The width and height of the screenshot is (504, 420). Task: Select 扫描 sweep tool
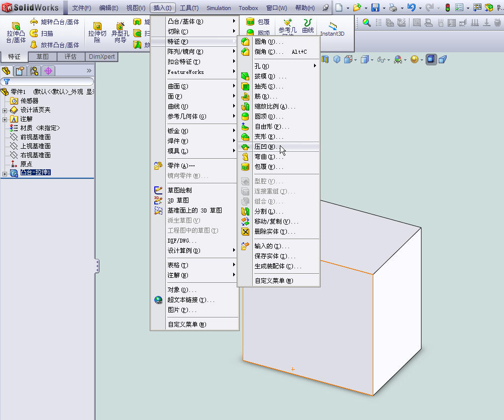[42, 34]
